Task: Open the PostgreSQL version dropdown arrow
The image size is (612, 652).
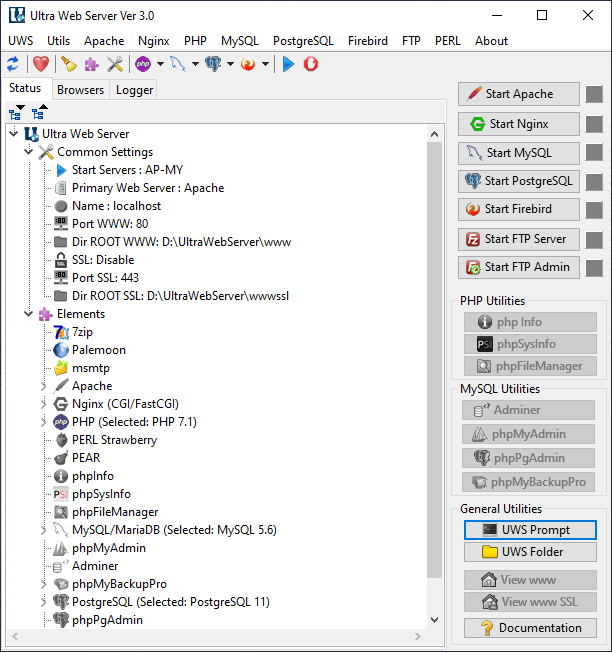Action: [230, 64]
